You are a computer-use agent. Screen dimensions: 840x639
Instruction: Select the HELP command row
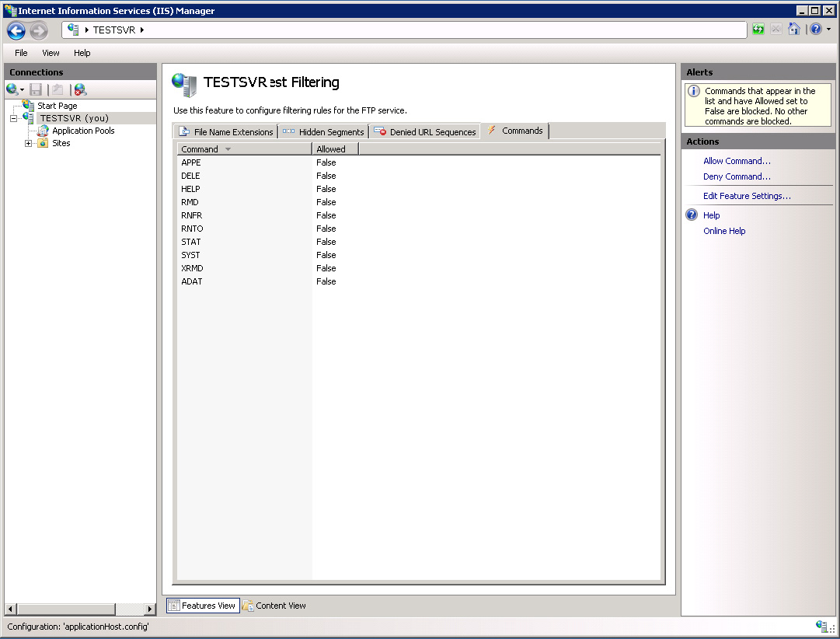[418, 189]
